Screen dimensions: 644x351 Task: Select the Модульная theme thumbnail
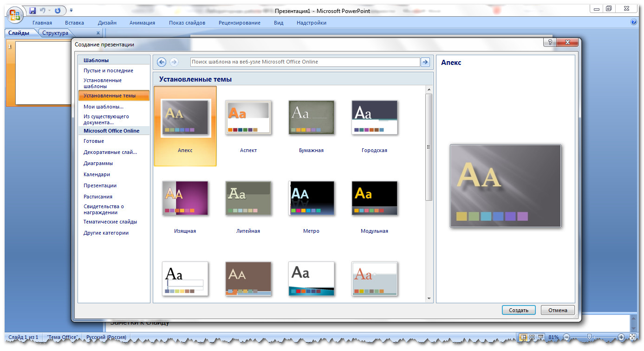[x=374, y=198]
